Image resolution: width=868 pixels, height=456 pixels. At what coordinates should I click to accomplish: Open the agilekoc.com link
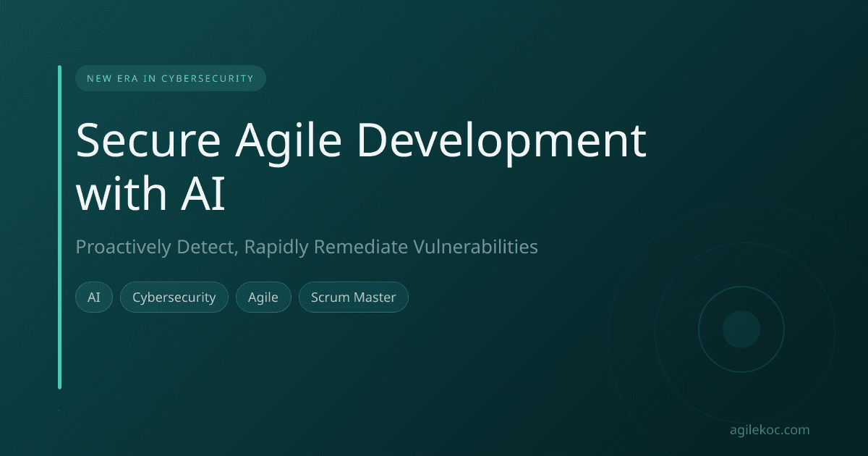click(x=770, y=430)
